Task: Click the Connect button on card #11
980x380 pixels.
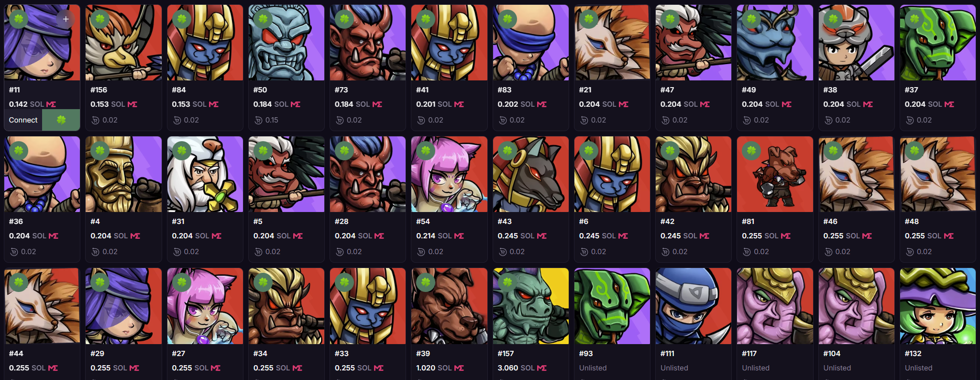Action: tap(23, 120)
